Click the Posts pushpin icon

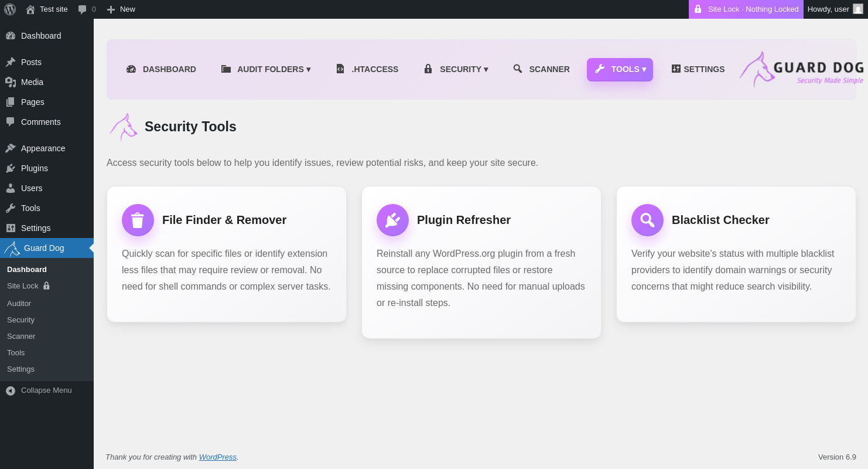point(11,62)
